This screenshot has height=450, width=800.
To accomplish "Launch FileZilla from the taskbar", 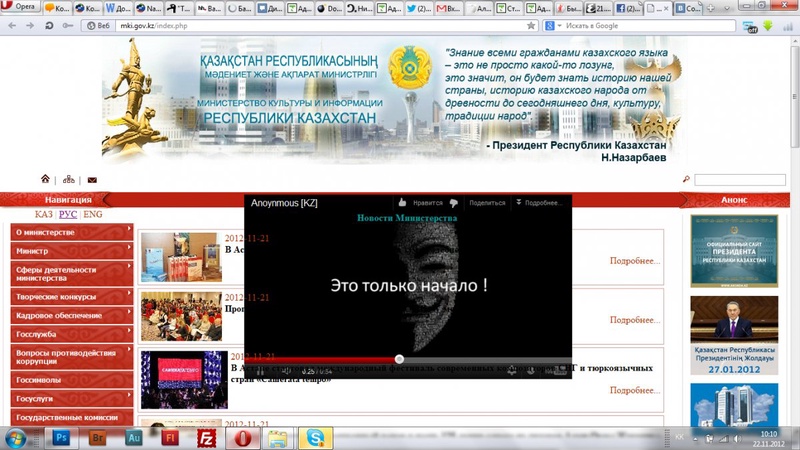I will click(x=206, y=437).
